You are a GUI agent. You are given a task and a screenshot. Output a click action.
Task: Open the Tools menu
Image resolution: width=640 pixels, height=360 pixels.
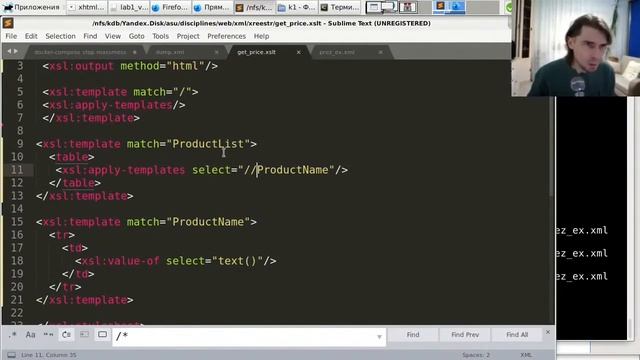(160, 36)
